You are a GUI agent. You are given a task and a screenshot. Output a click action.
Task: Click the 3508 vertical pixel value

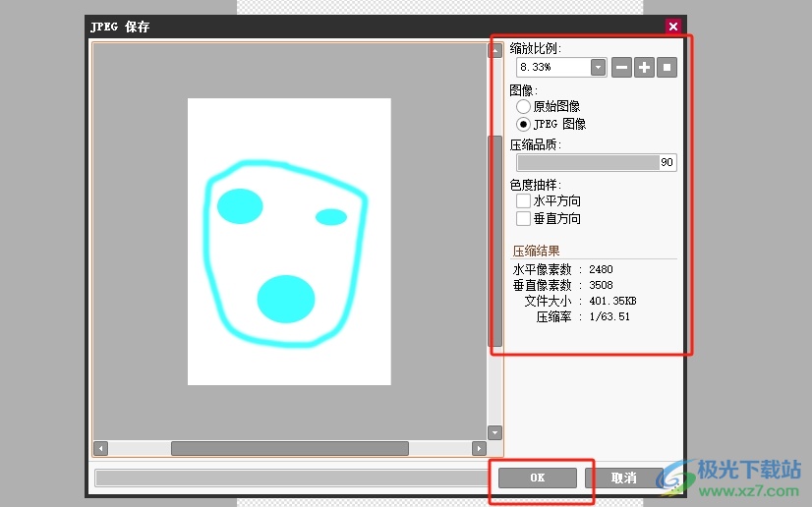[x=601, y=285]
